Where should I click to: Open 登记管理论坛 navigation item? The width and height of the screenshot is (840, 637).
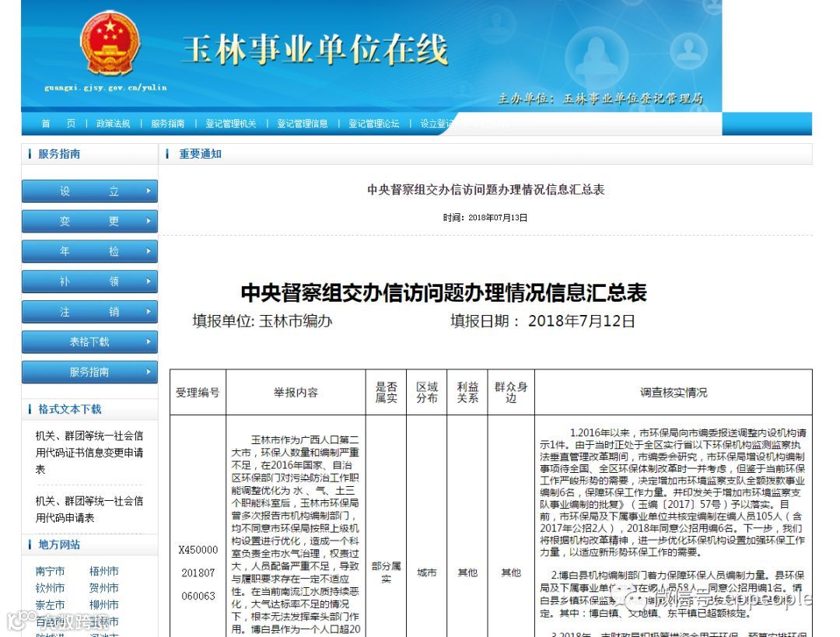point(374,124)
